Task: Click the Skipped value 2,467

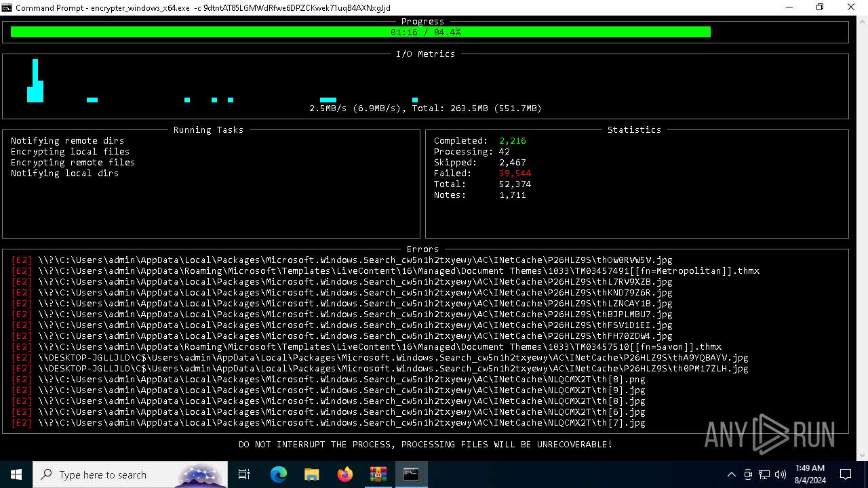Action: click(x=513, y=162)
